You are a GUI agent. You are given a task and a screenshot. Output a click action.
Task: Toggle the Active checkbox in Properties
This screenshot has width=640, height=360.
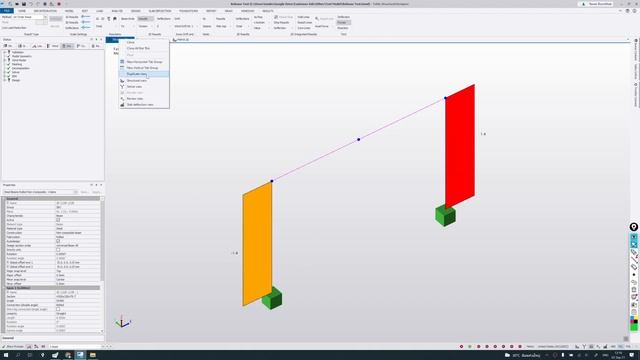pos(58,220)
